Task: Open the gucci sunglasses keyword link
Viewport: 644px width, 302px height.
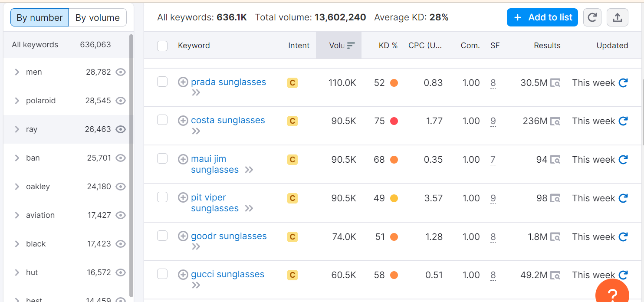Action: (x=227, y=274)
